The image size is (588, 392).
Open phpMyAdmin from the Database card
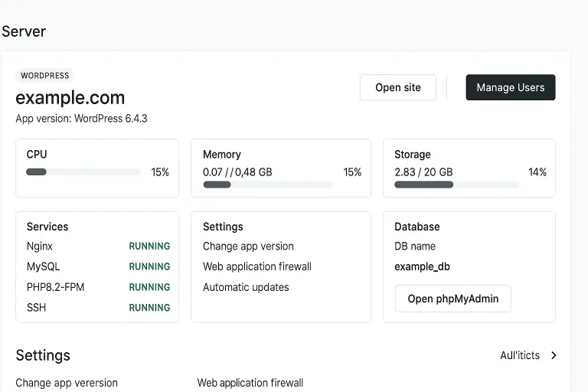452,299
